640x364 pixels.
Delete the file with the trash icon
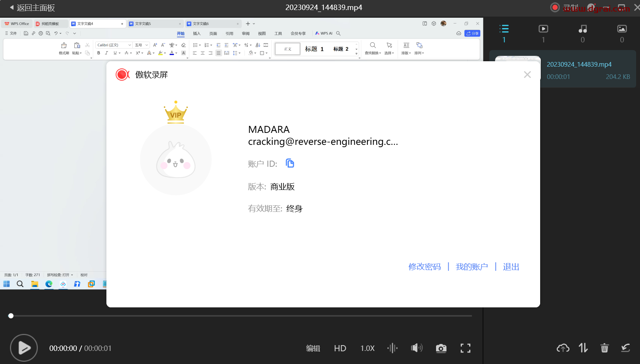pyautogui.click(x=605, y=348)
